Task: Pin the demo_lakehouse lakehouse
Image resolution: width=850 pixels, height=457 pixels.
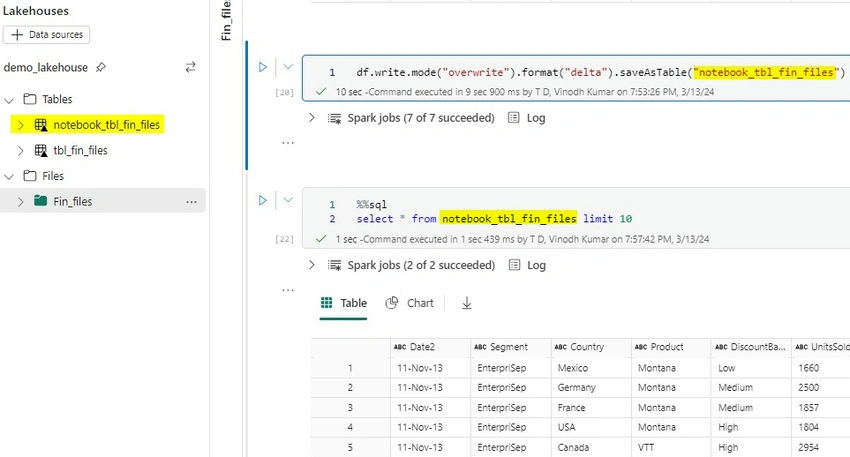Action: point(101,68)
